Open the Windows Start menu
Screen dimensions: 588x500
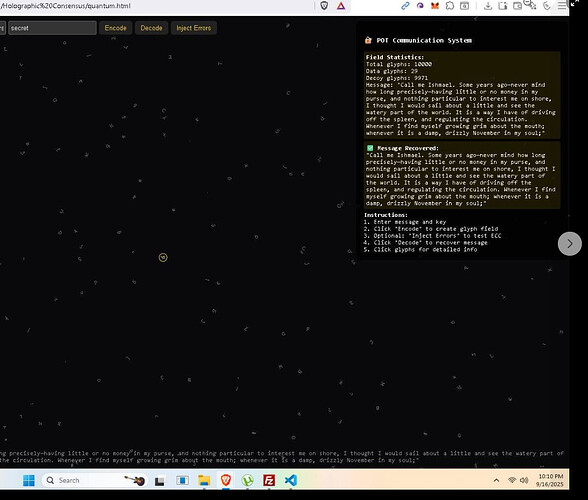pos(29,480)
